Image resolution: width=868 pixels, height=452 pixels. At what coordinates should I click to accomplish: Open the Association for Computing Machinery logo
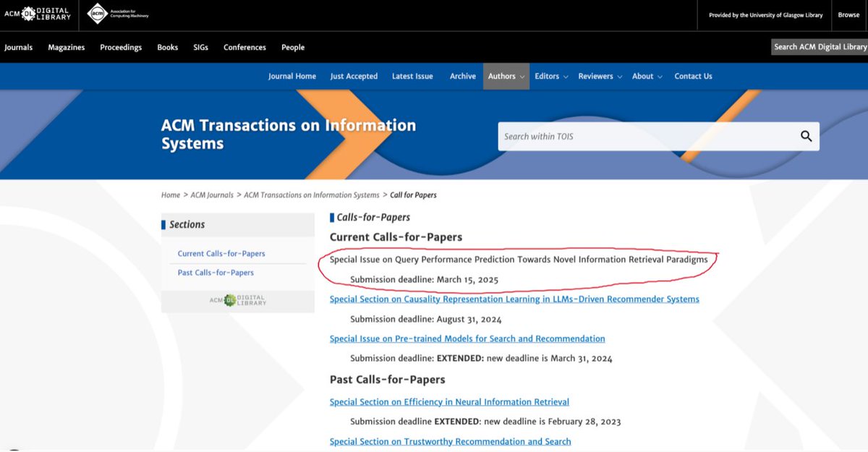coord(118,14)
